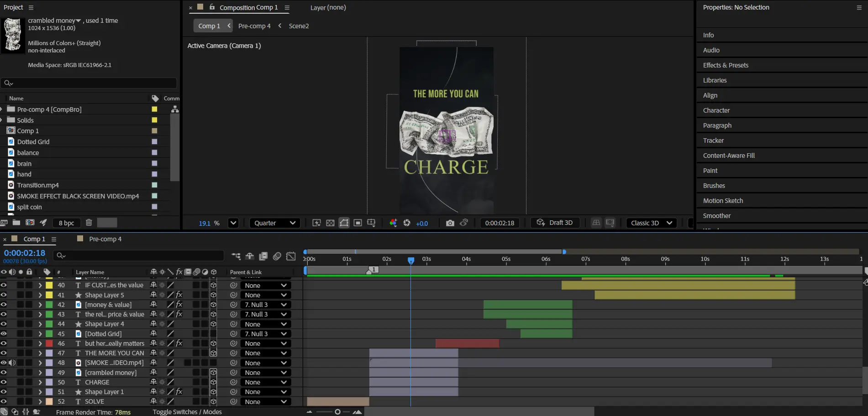This screenshot has width=868, height=416.
Task: Click Toggle Switches / Modes button
Action: pyautogui.click(x=187, y=412)
